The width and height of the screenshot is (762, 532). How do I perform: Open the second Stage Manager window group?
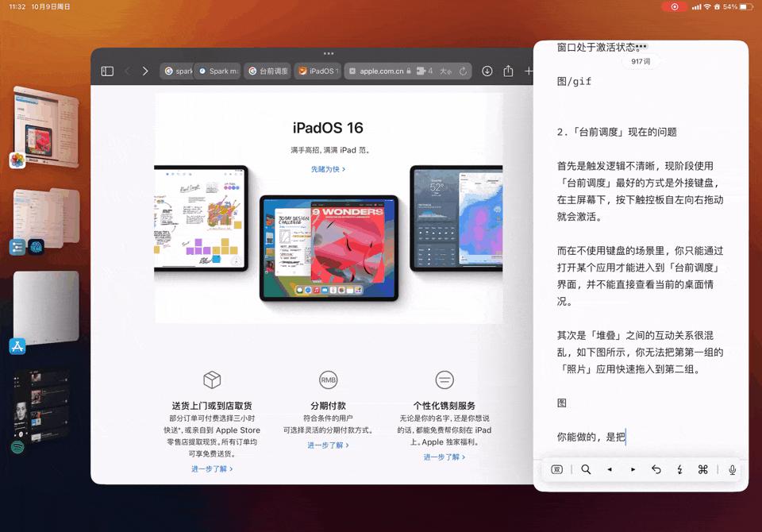(47, 218)
